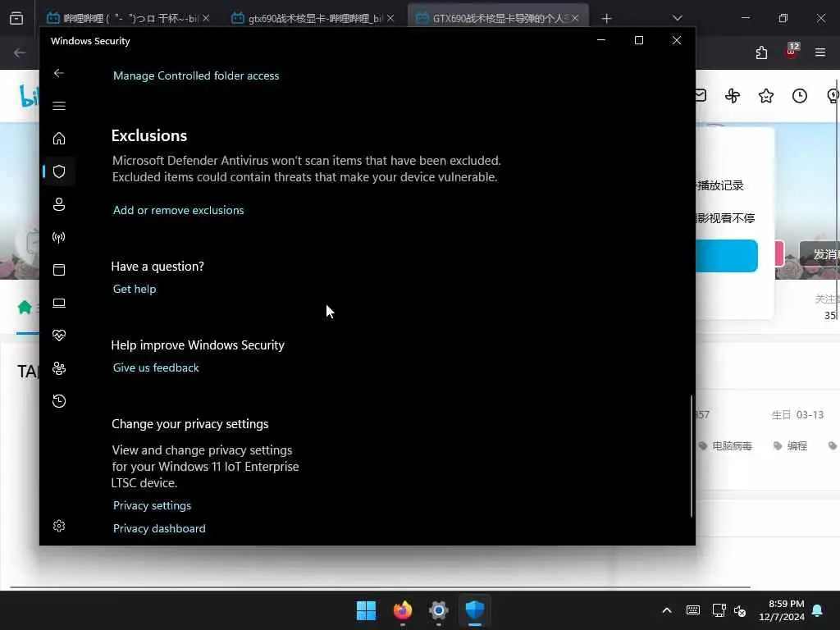This screenshot has width=840, height=630.
Task: Click Give us feedback link
Action: [x=156, y=367]
